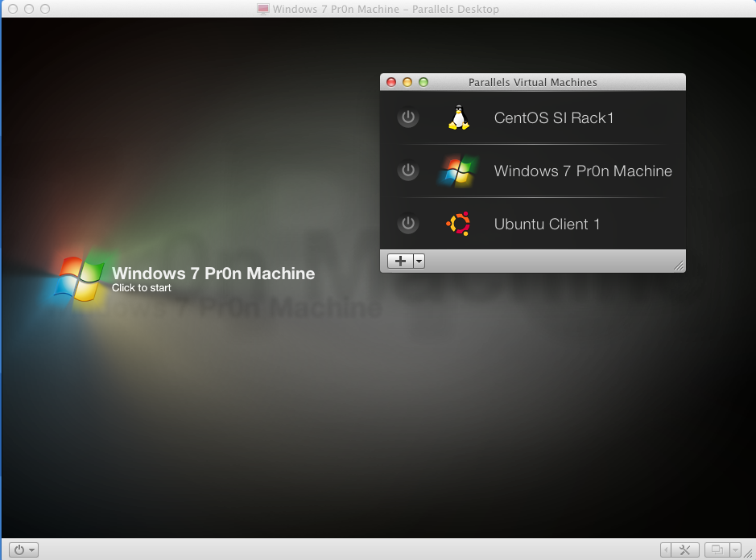Minimize the Parallels Virtual Machines window

click(x=407, y=82)
